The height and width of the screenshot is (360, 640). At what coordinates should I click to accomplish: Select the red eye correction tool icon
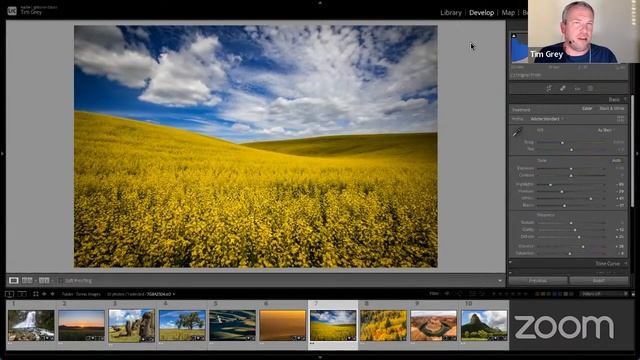coord(577,89)
